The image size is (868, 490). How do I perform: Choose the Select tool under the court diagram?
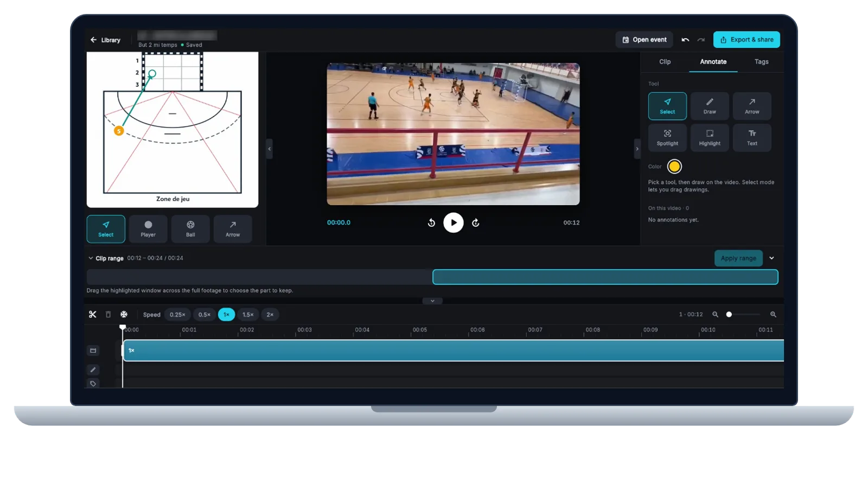point(106,229)
